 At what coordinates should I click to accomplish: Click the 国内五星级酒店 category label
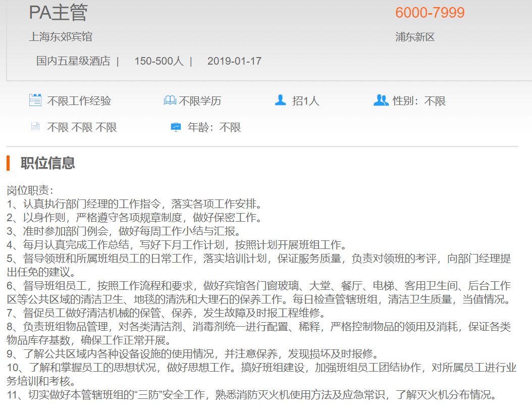tap(73, 61)
